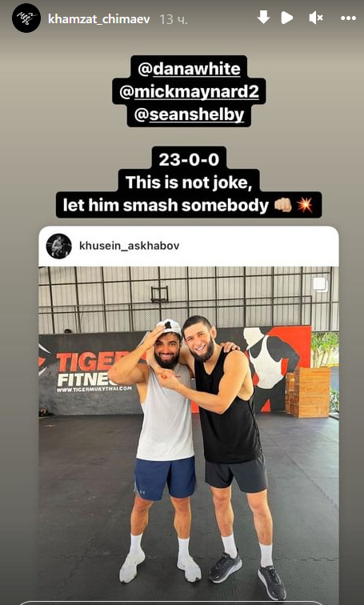Open the three-dot more options menu
This screenshot has height=605, width=364.
tap(348, 18)
